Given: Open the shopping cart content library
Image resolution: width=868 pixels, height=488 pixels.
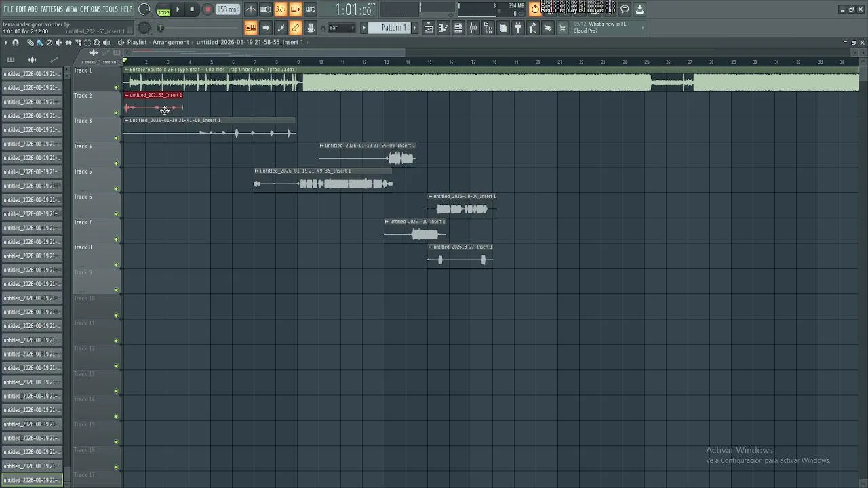Looking at the screenshot, I should point(562,28).
